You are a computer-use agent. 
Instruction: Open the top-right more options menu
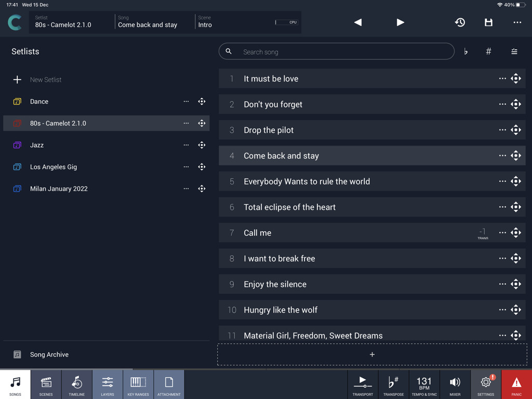coord(517,22)
